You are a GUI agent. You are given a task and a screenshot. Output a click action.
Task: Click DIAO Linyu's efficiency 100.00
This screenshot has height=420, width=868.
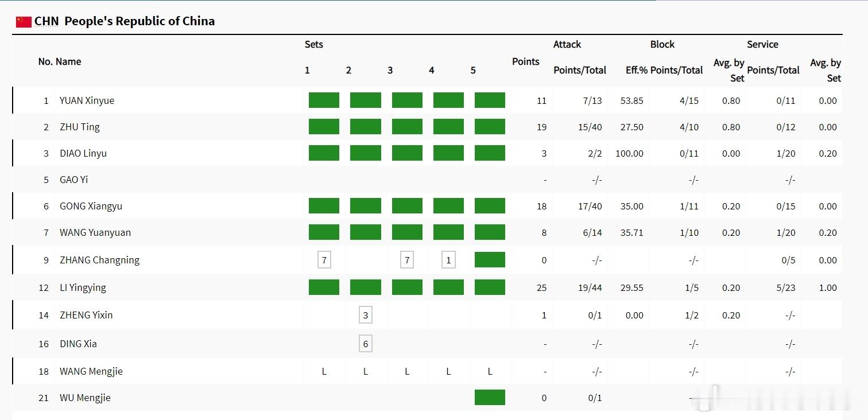pos(629,153)
